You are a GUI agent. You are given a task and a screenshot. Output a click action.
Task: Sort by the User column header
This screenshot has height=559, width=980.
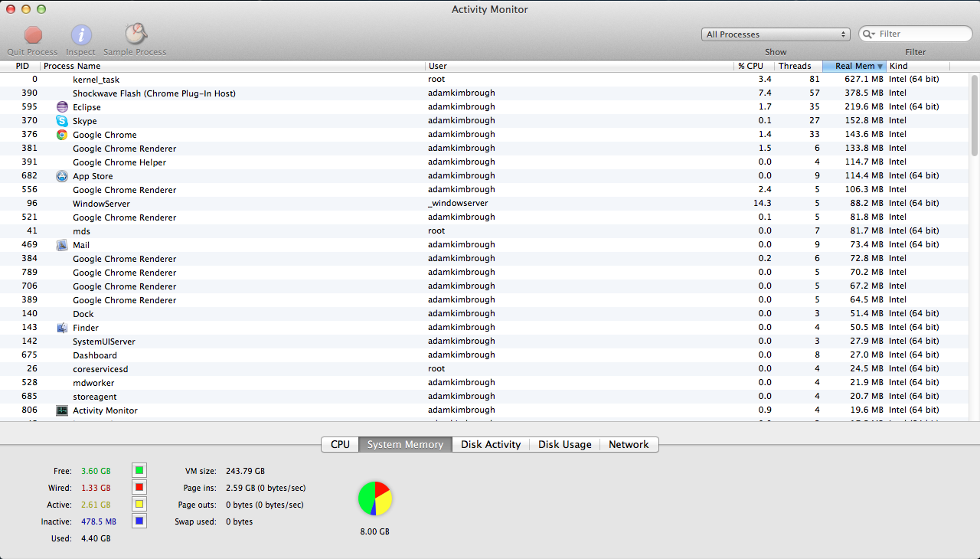[580, 66]
